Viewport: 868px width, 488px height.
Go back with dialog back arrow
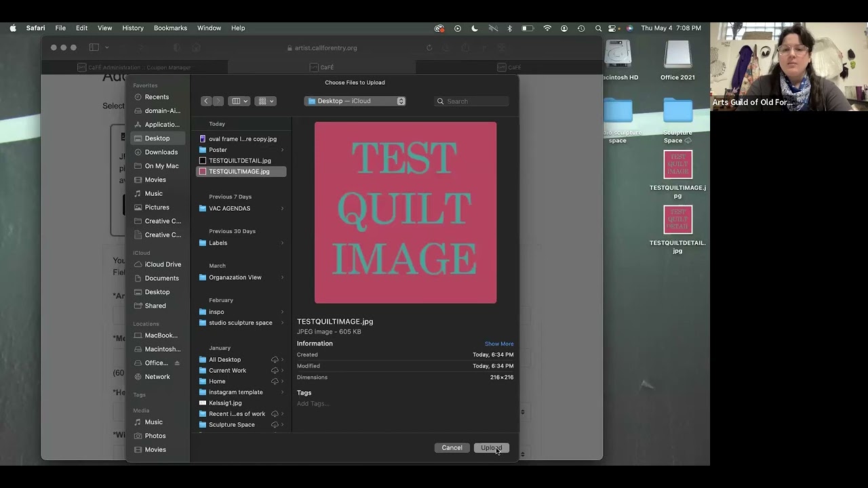[x=206, y=101]
